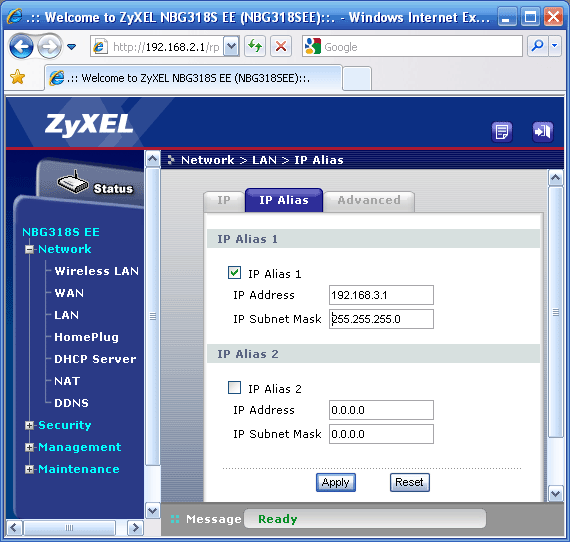
Task: Click the ZyXEL logo
Action: coord(89,125)
